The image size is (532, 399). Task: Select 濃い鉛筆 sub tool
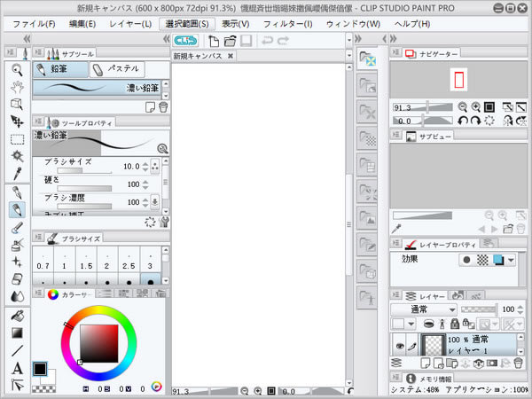(x=97, y=88)
